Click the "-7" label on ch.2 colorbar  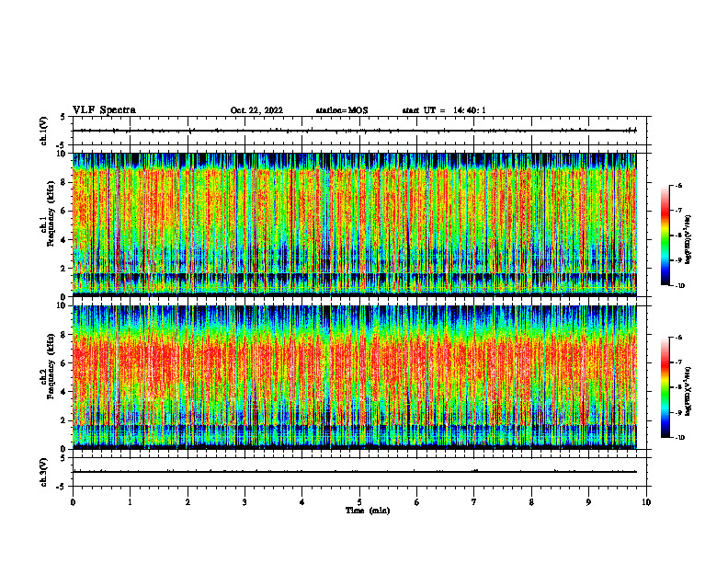(678, 362)
